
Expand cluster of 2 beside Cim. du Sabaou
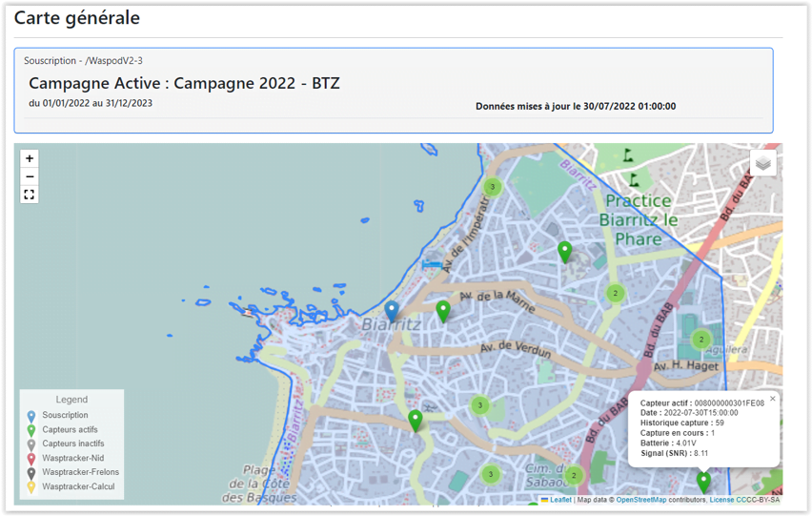tap(574, 476)
